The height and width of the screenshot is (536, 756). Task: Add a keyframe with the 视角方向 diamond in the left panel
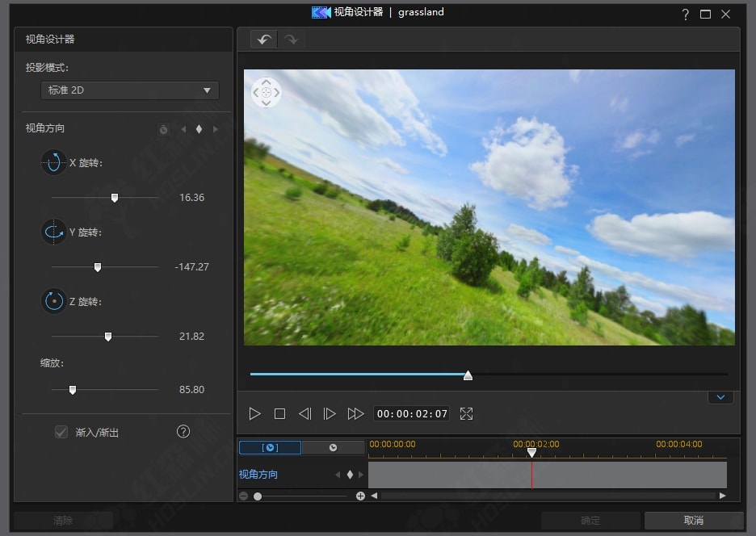199,129
